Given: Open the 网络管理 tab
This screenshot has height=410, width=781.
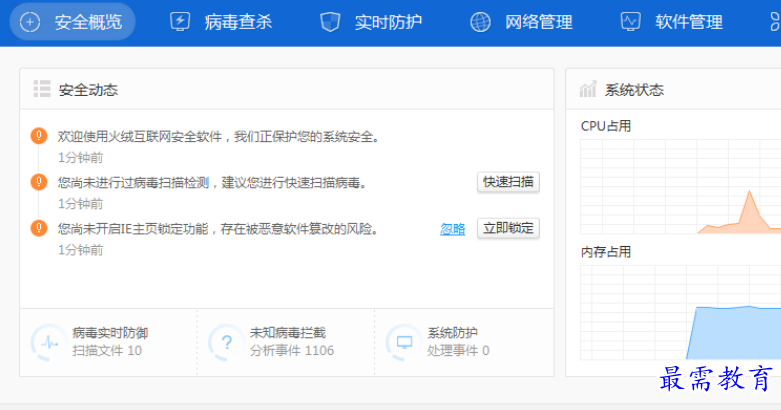Looking at the screenshot, I should (522, 22).
